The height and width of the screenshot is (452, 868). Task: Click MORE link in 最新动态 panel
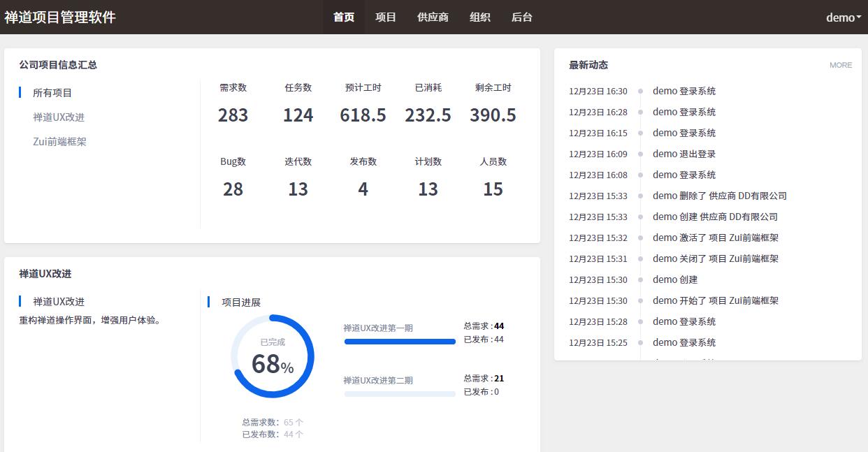[841, 65]
